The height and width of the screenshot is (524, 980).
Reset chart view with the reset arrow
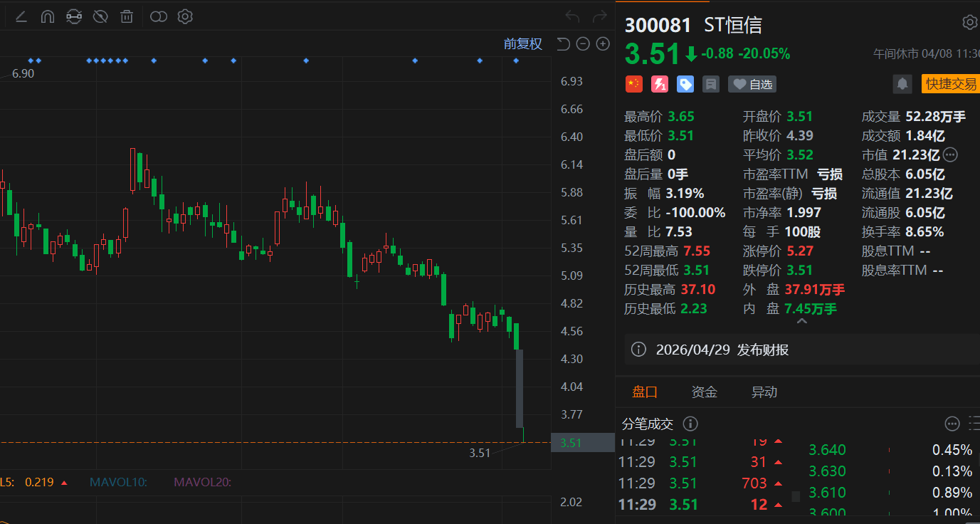pyautogui.click(x=563, y=44)
